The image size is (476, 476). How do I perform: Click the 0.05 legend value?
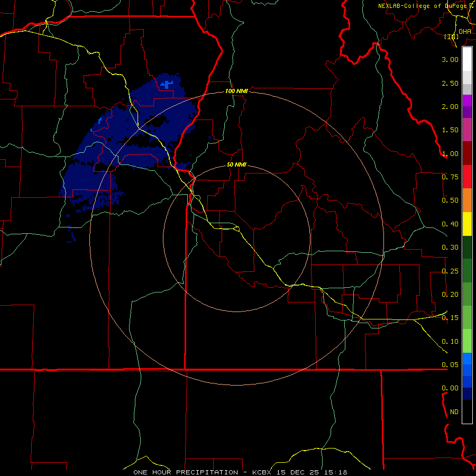pos(450,365)
